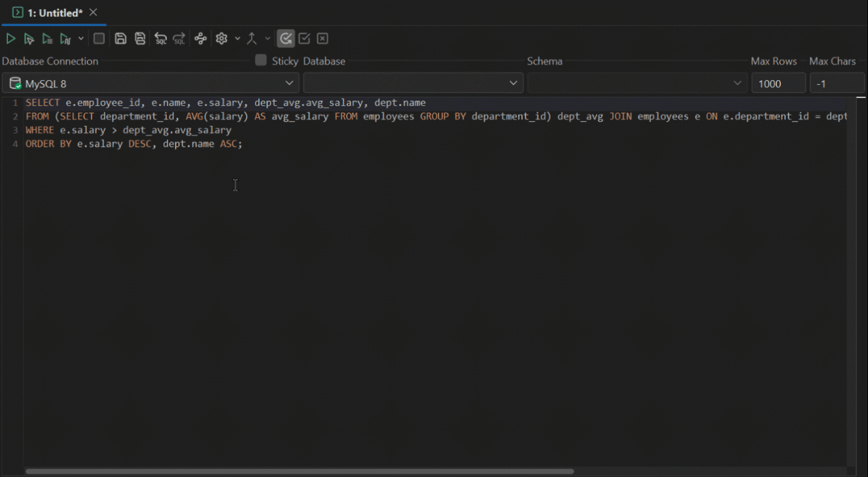The image size is (868, 477).
Task: Save the current SQL file icon
Action: coord(120,38)
